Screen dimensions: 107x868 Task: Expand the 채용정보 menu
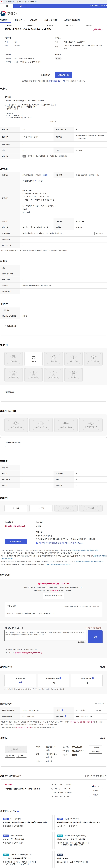click(5, 20)
